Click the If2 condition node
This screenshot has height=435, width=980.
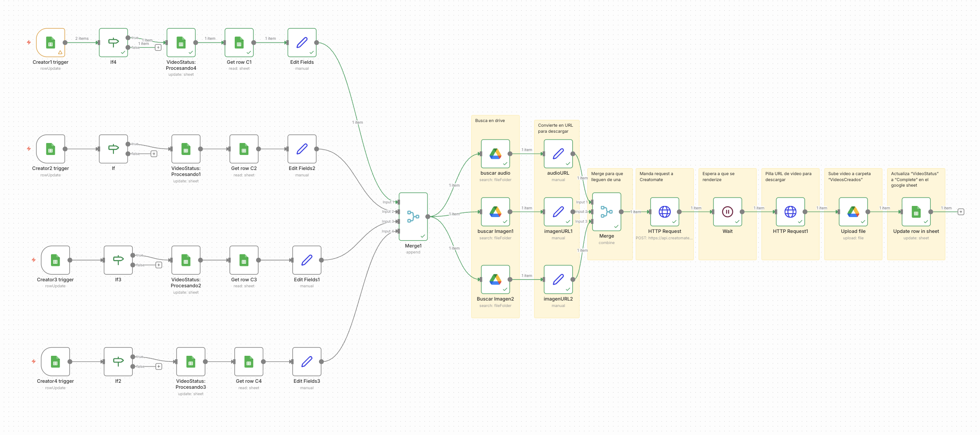[118, 362]
